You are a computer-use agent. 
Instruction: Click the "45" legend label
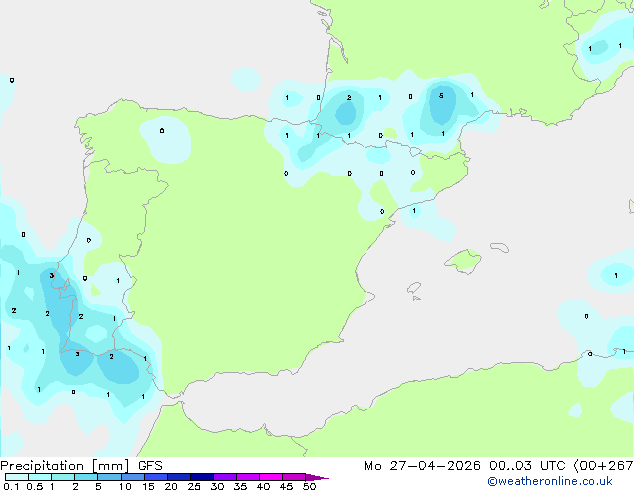tap(286, 486)
